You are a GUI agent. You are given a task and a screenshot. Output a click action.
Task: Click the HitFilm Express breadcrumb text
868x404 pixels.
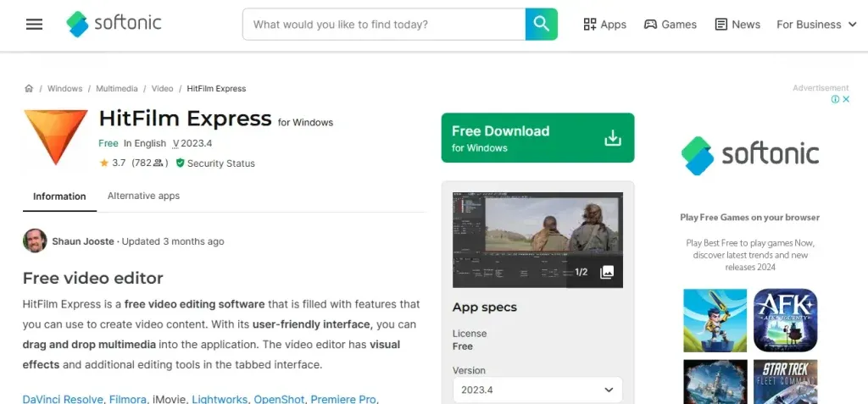(216, 89)
